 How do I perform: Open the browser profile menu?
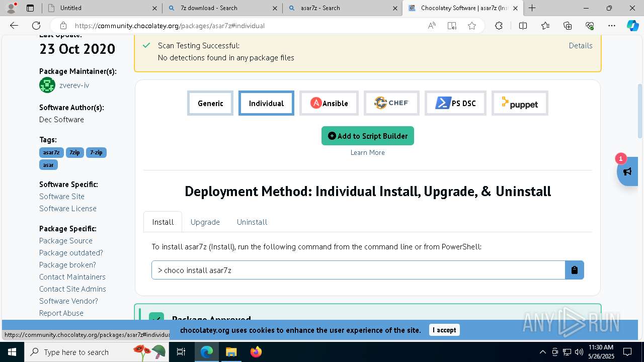[11, 8]
